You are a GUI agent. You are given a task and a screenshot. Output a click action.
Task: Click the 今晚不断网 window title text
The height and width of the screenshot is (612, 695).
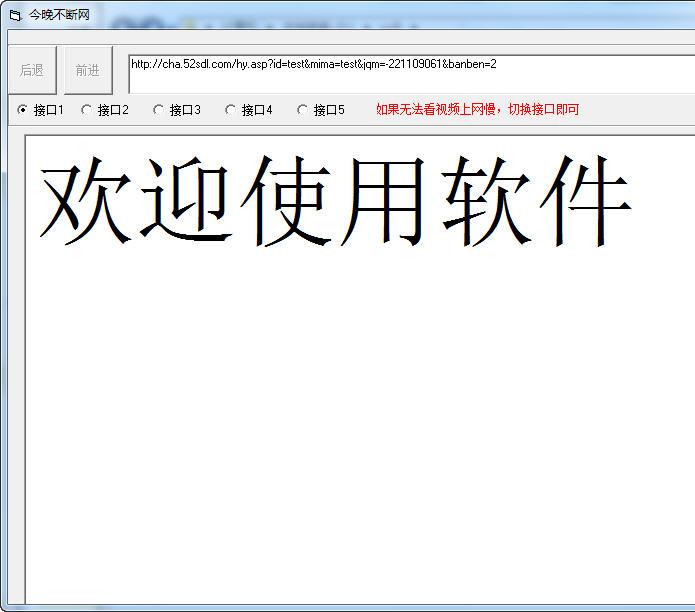59,15
